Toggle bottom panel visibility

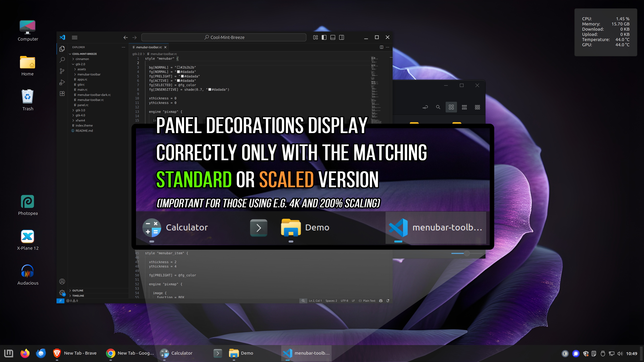pos(333,38)
